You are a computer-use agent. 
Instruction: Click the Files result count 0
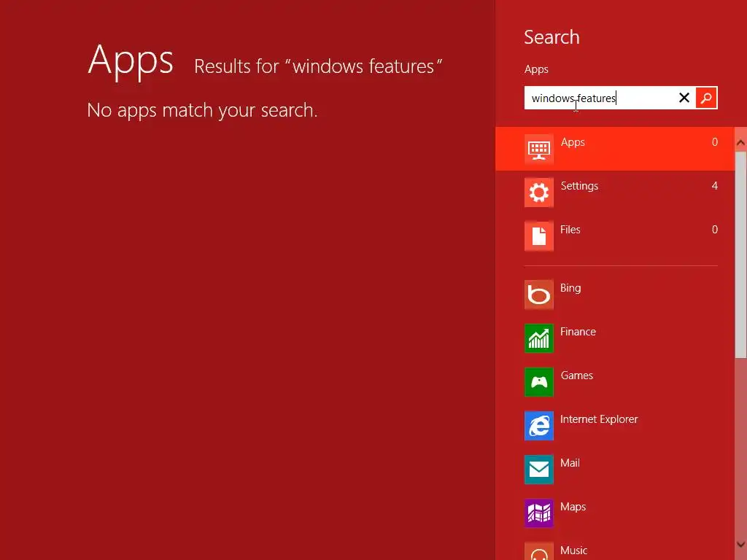point(715,230)
